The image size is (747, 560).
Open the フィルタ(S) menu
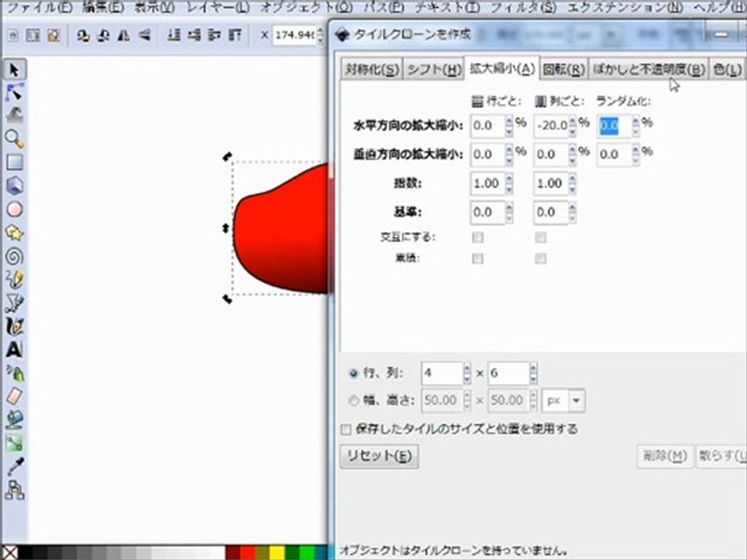point(523,7)
